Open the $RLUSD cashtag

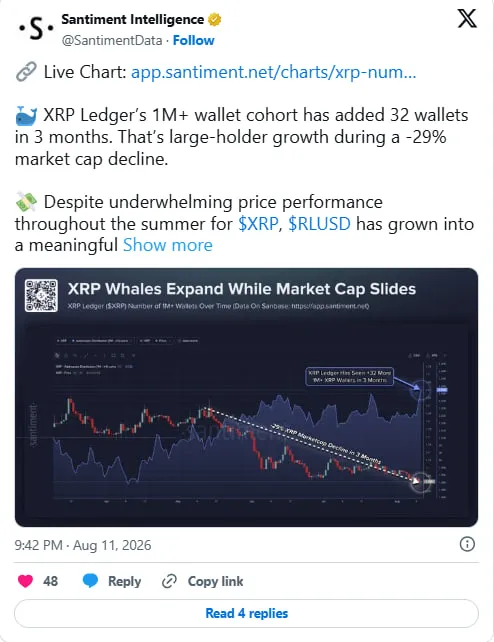coord(320,224)
